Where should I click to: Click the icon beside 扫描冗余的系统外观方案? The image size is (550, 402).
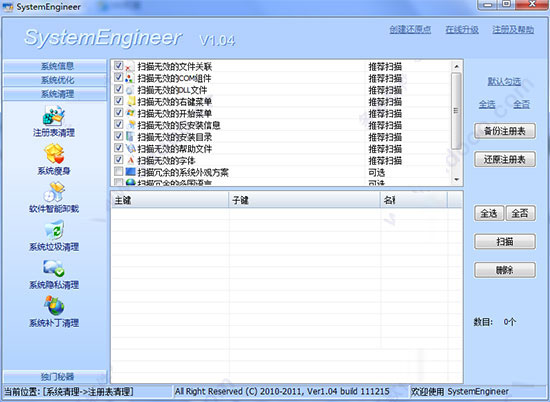pos(130,172)
